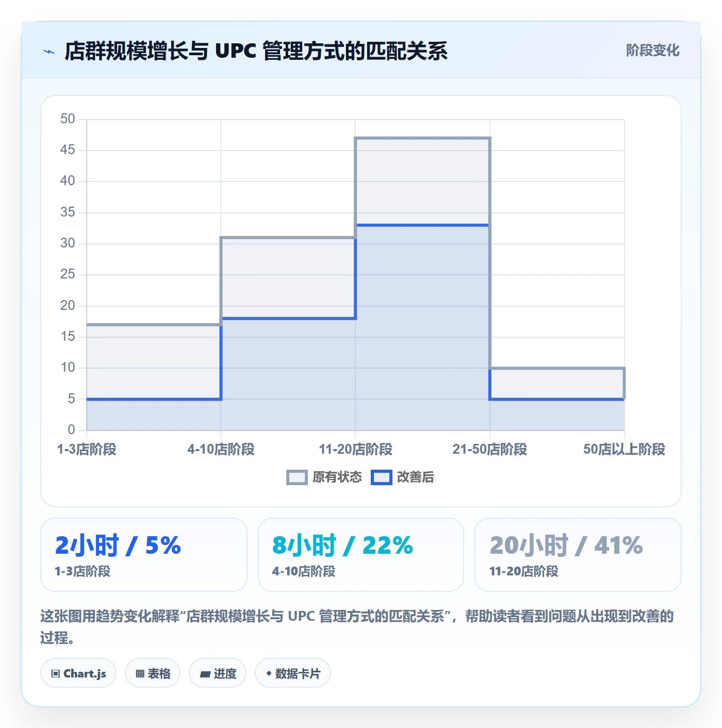Click the 1-3店阶段 caption in the first card
Viewport: 722px width, 728px height.
pos(83,571)
